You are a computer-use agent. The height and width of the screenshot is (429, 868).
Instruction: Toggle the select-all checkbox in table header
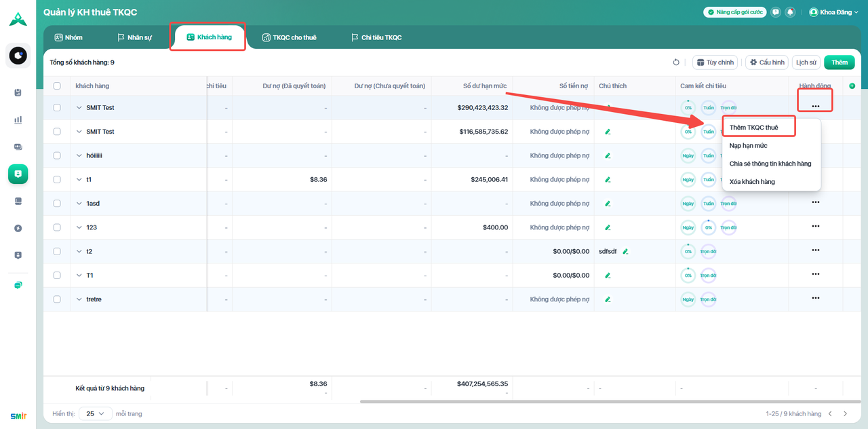[57, 86]
